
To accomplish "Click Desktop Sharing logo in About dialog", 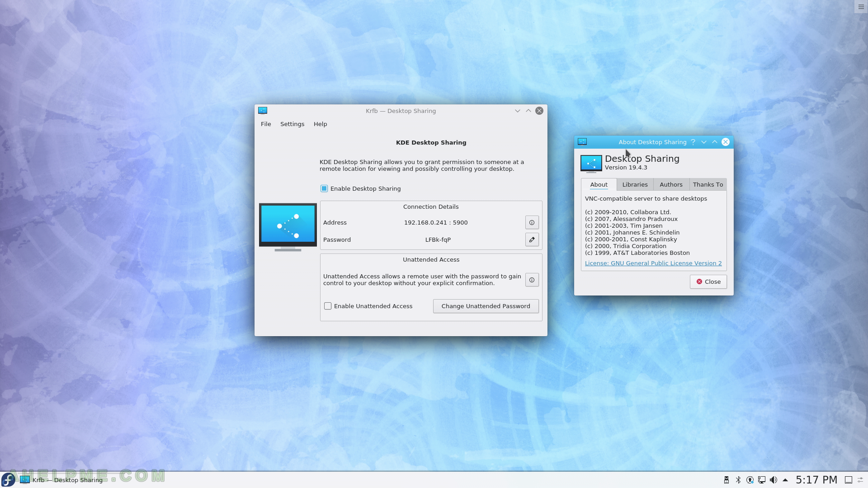I will pos(591,164).
